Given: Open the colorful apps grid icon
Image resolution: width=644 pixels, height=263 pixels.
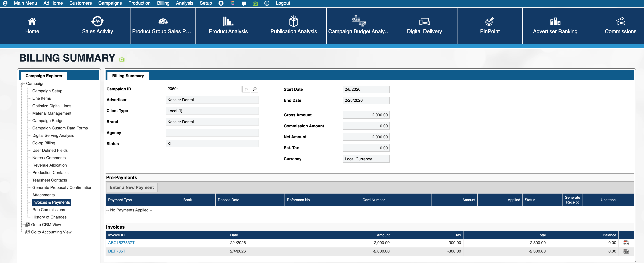Looking at the screenshot, I should 232,3.
